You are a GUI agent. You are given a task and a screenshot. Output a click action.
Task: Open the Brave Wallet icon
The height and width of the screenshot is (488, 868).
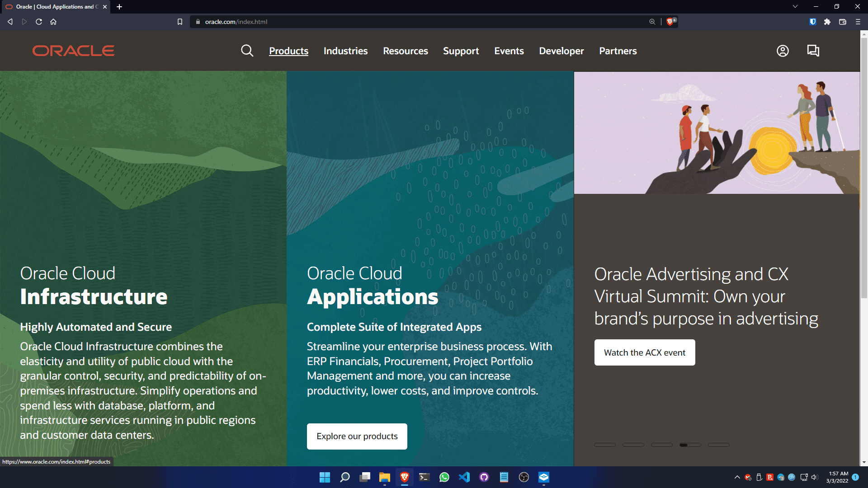pos(843,22)
